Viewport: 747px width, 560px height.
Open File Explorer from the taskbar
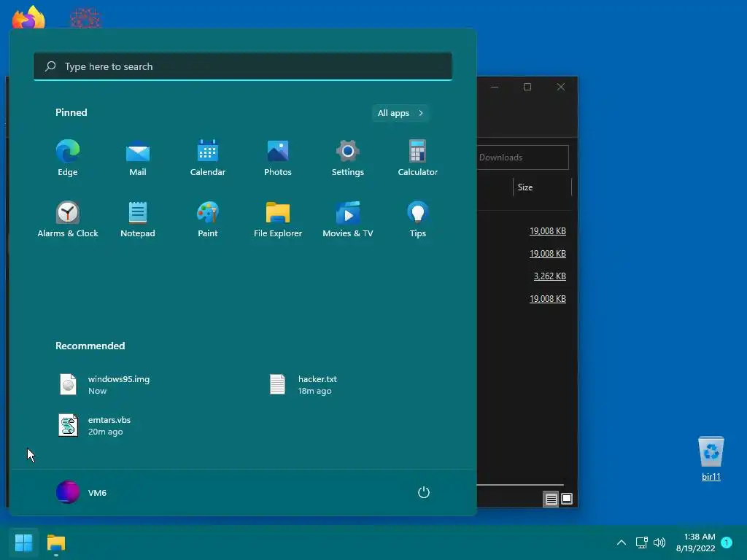[56, 542]
